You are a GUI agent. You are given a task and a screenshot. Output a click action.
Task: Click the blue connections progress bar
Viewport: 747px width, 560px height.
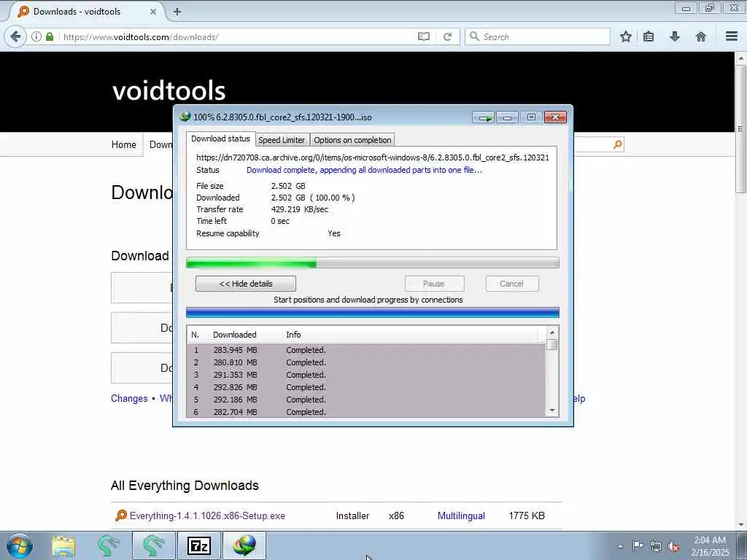[373, 312]
